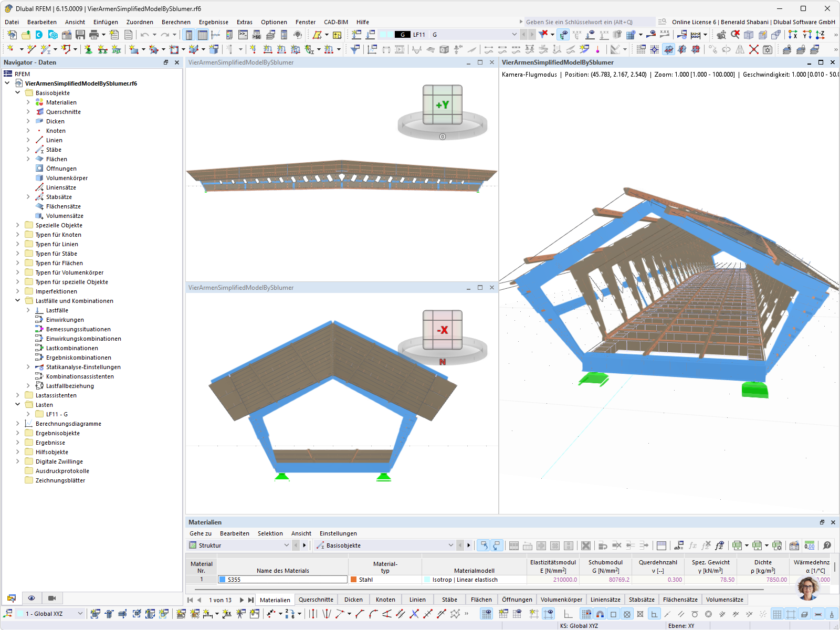Click the new line icon

(31, 49)
